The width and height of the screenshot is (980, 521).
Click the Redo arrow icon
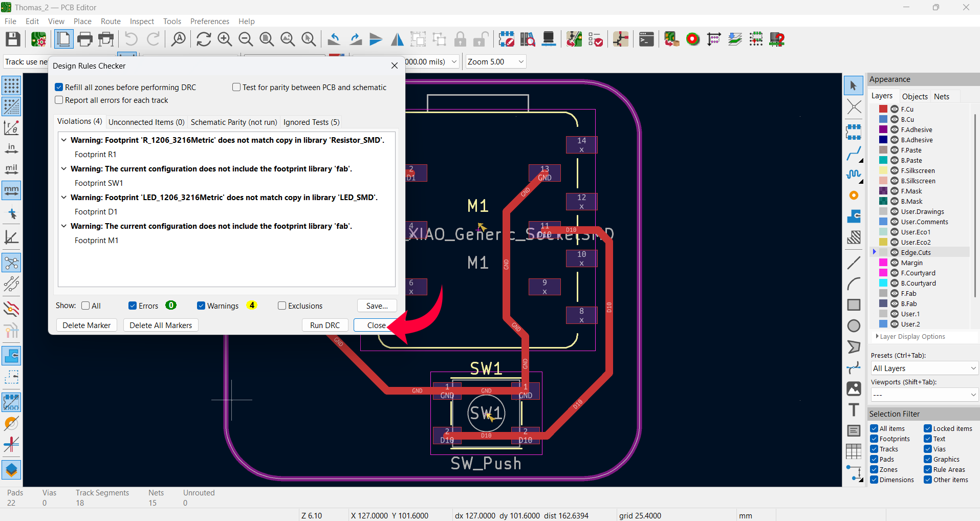tap(154, 39)
